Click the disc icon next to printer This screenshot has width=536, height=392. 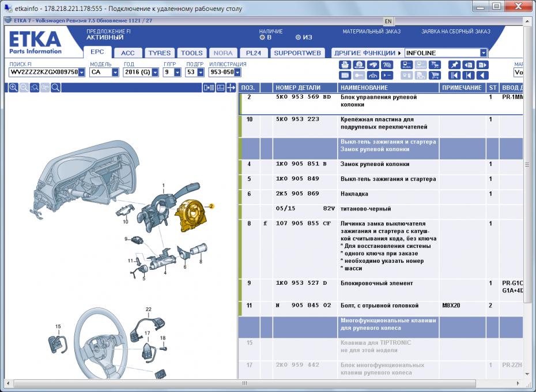(359, 65)
